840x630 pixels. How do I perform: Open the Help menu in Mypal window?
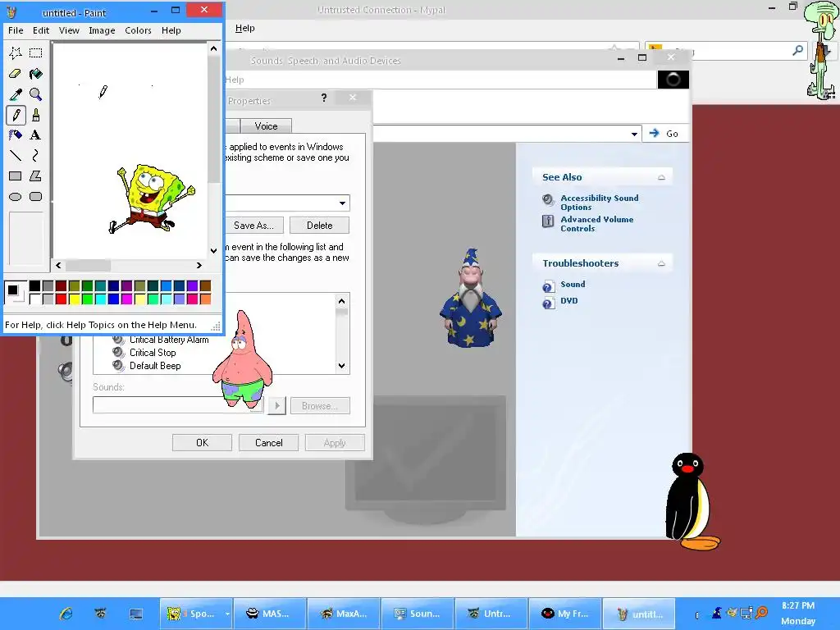pos(244,28)
